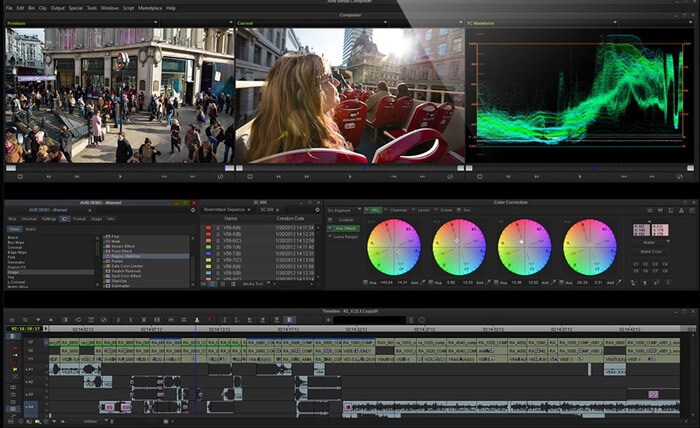Screen dimensions: 700x428
Task: Open the Tools menu
Action: [92, 8]
